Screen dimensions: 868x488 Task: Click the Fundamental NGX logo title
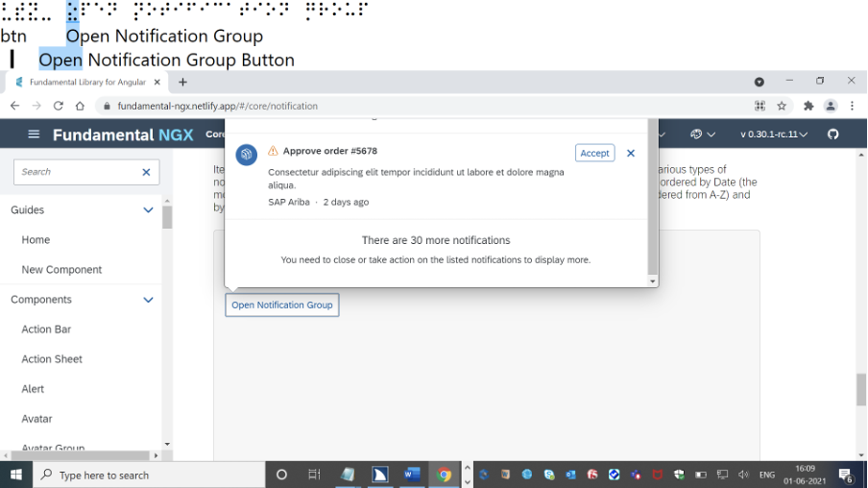click(123, 134)
